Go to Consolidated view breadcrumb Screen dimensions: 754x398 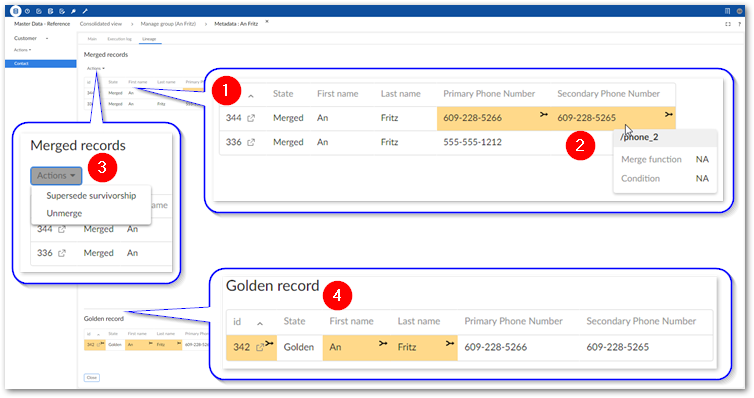(101, 24)
